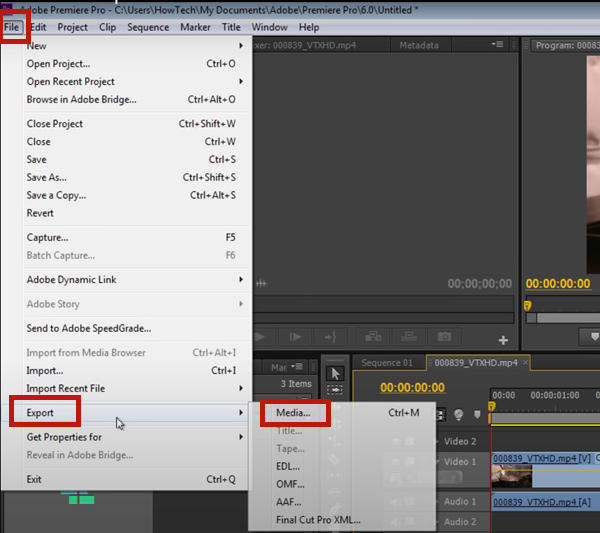Switch to the Sequence 01 timeline tab
600x533 pixels.
[387, 363]
